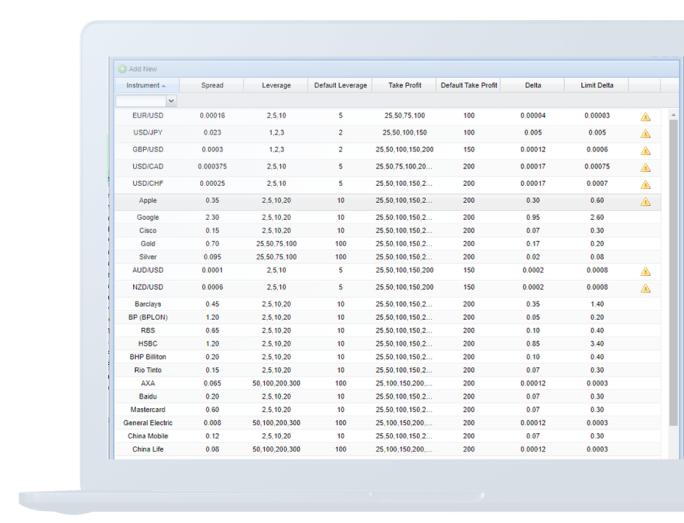Click the green Add New plus icon

click(x=123, y=69)
